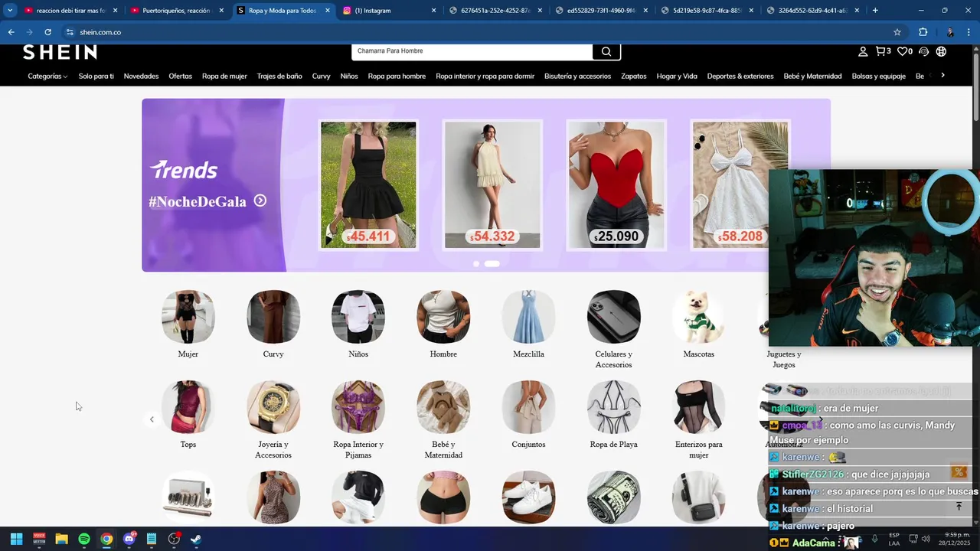Open Joyería y Accesorios category
The height and width of the screenshot is (551, 980).
coord(273,407)
